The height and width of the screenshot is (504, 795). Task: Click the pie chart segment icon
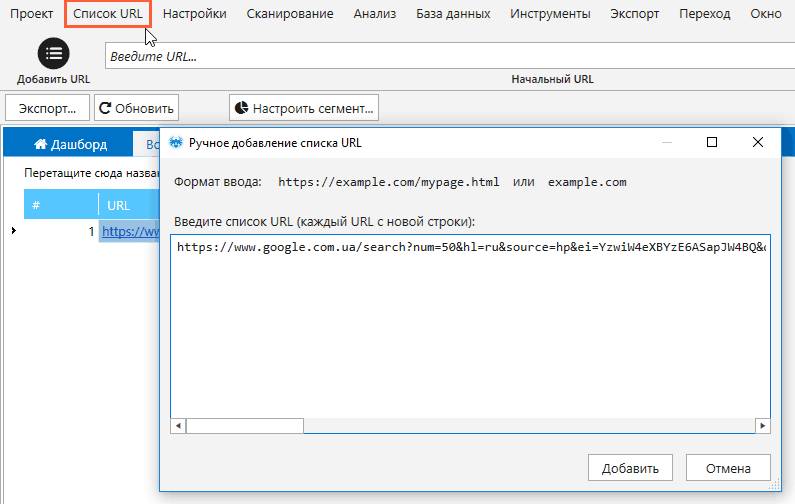240,107
